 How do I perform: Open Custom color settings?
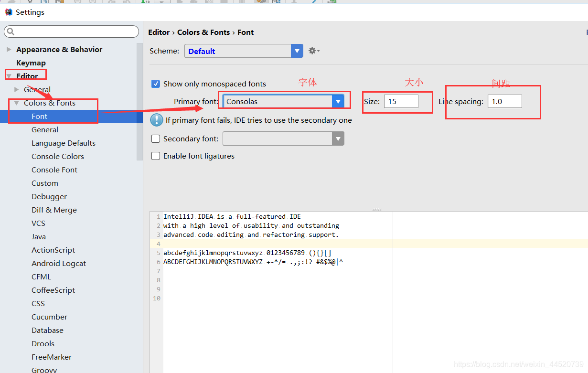pos(45,183)
